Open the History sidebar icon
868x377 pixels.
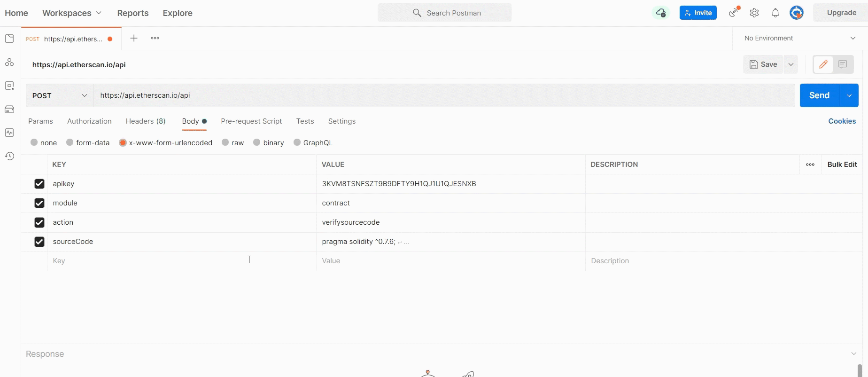pyautogui.click(x=9, y=156)
